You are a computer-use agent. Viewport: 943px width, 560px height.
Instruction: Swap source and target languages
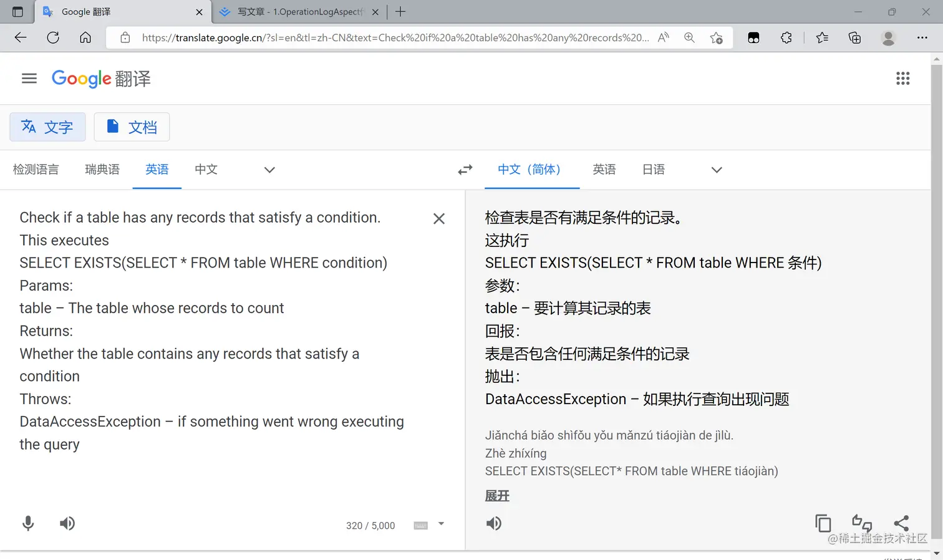[465, 170]
